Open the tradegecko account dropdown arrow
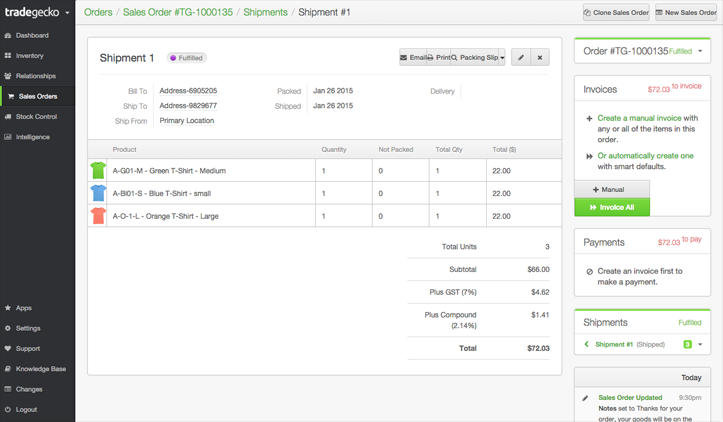Screen dimensions: 723x422 coord(67,13)
